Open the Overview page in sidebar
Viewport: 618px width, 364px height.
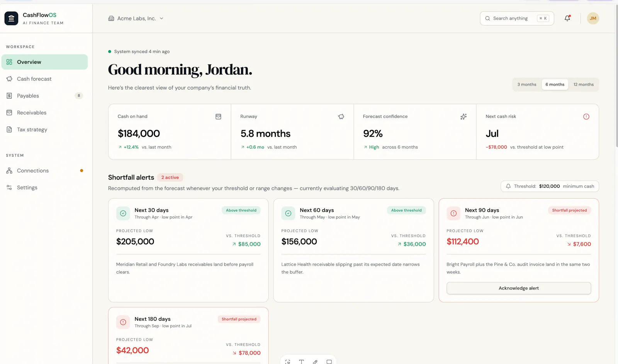coord(44,62)
